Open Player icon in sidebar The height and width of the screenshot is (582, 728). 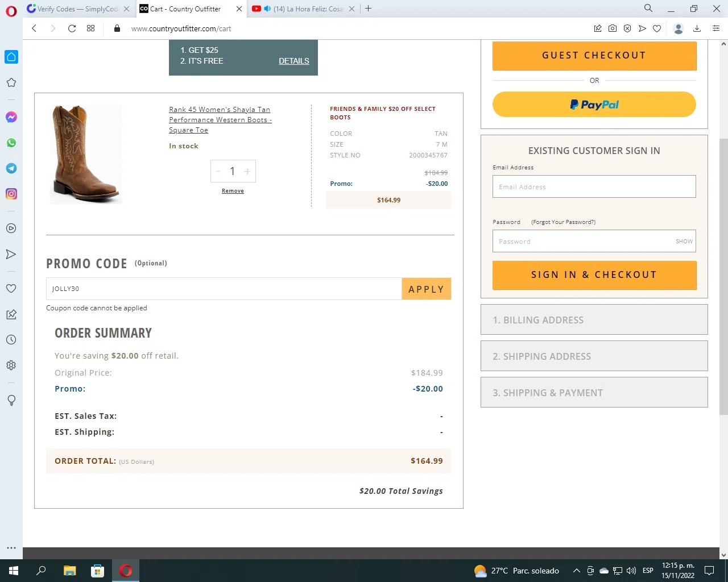(11, 228)
